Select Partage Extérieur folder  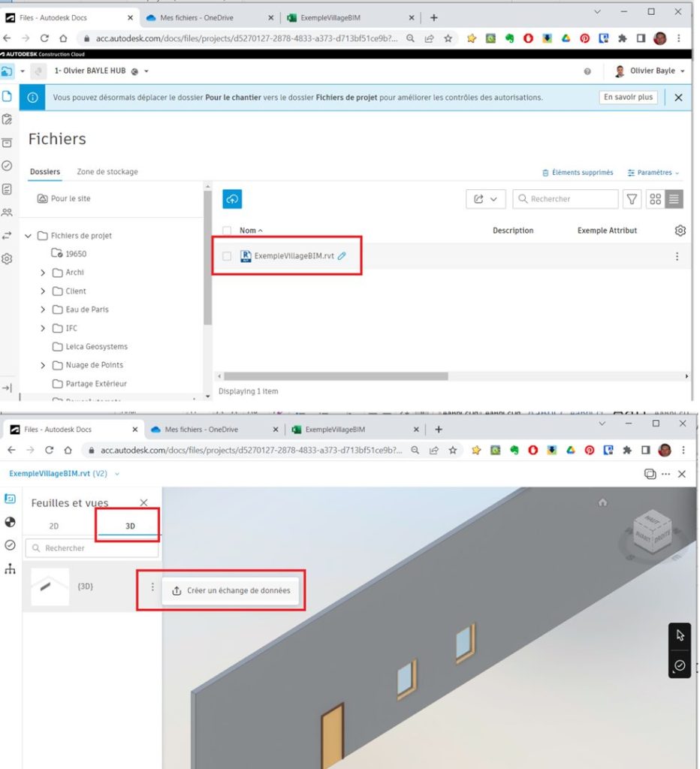click(x=95, y=384)
